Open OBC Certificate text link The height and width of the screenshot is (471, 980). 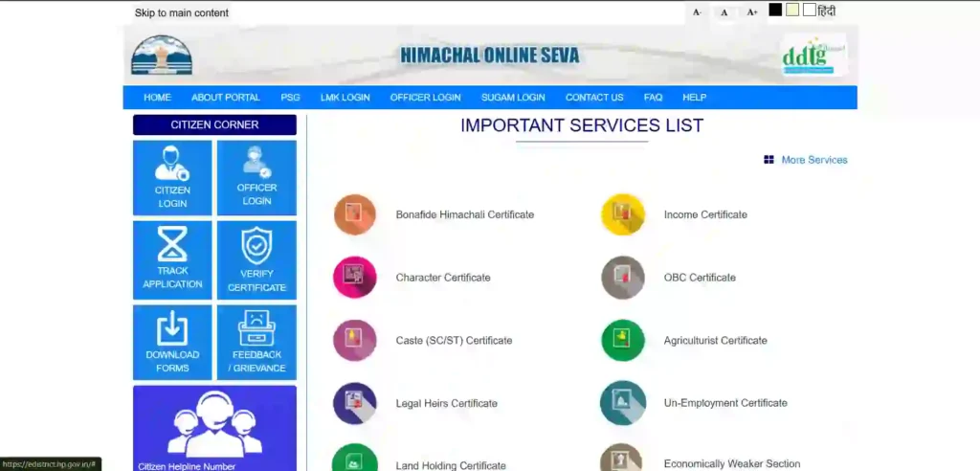(x=700, y=278)
